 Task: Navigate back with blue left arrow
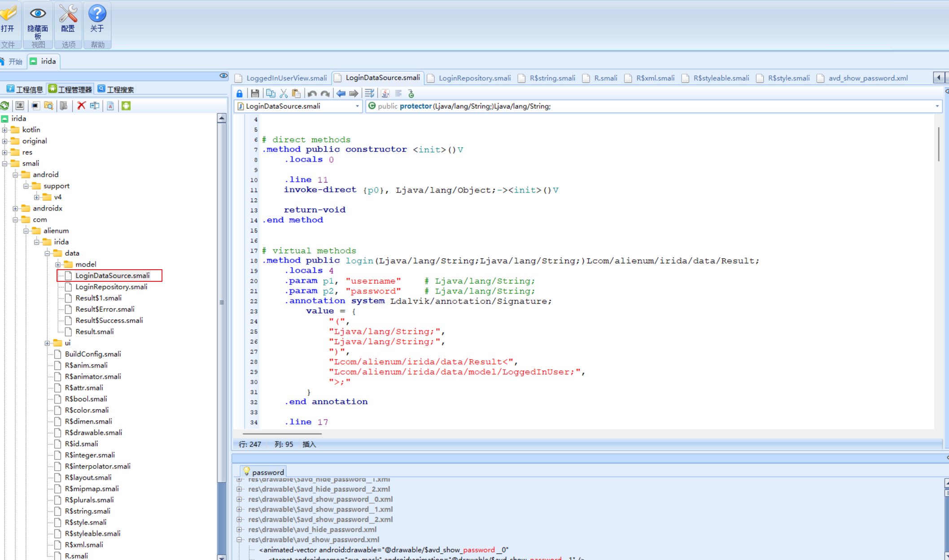[x=341, y=93]
